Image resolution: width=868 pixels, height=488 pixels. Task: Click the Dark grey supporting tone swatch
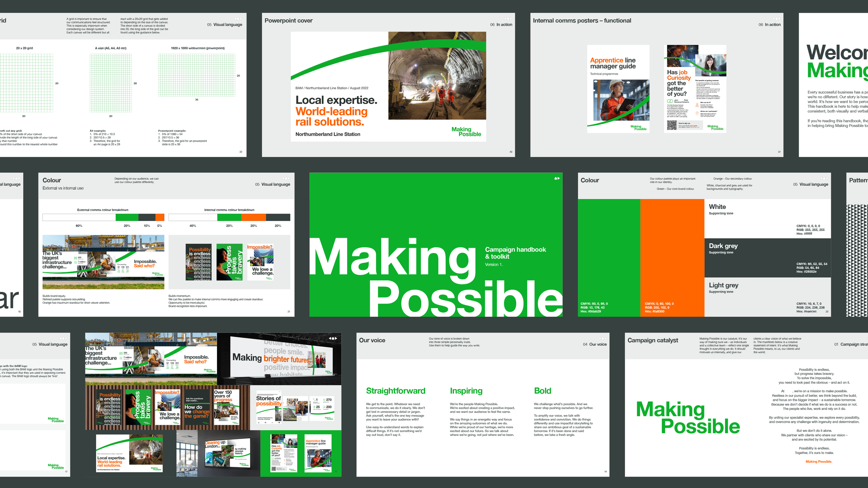pos(767,258)
